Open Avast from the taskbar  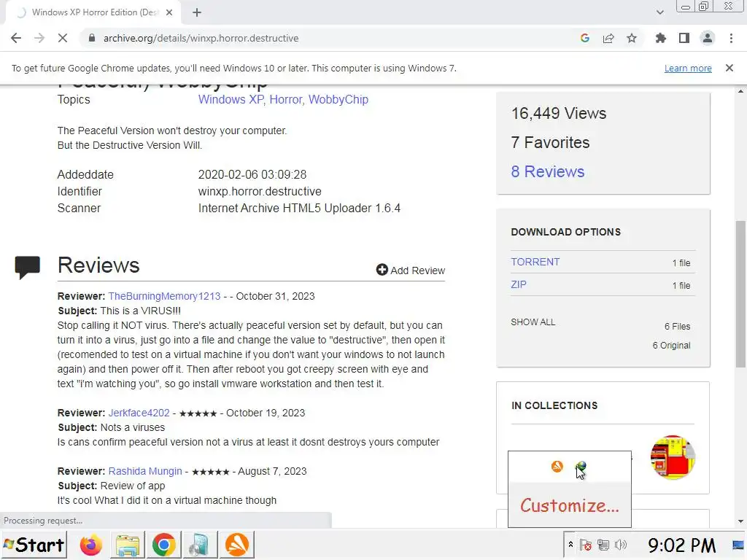(236, 545)
